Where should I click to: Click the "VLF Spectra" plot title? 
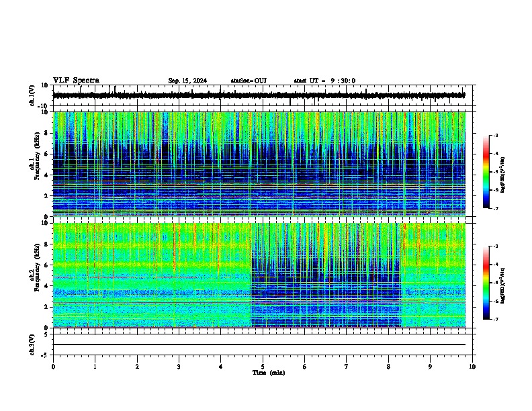(76, 80)
